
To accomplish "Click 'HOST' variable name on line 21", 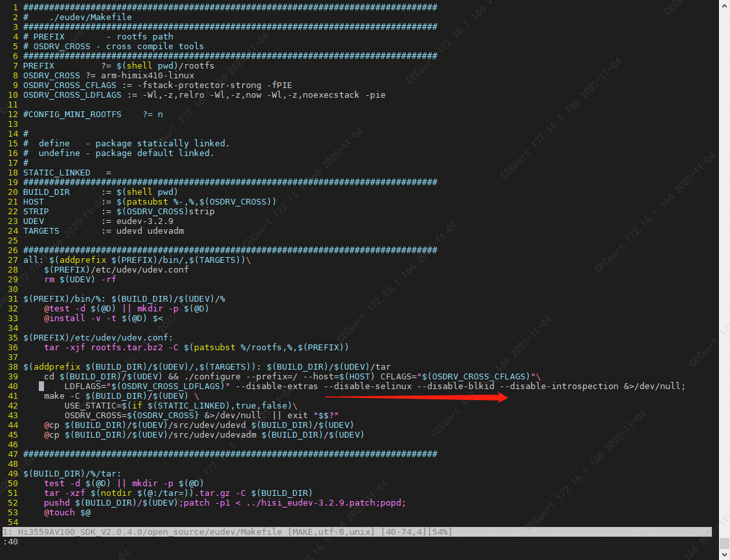I will pos(34,202).
